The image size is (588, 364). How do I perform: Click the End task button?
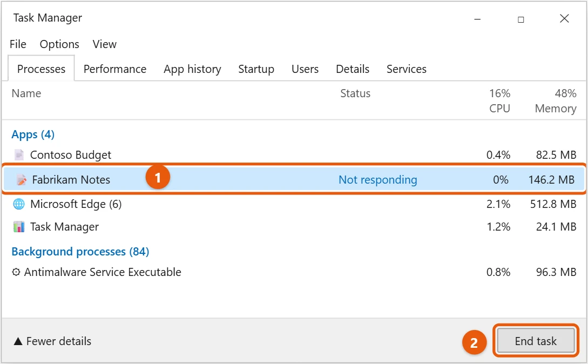tap(536, 341)
